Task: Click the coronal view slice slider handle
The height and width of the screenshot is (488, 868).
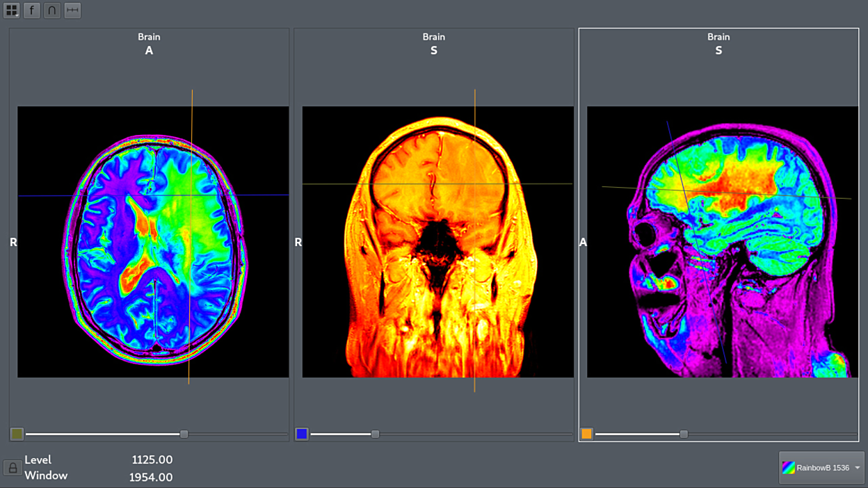Action: coord(376,434)
